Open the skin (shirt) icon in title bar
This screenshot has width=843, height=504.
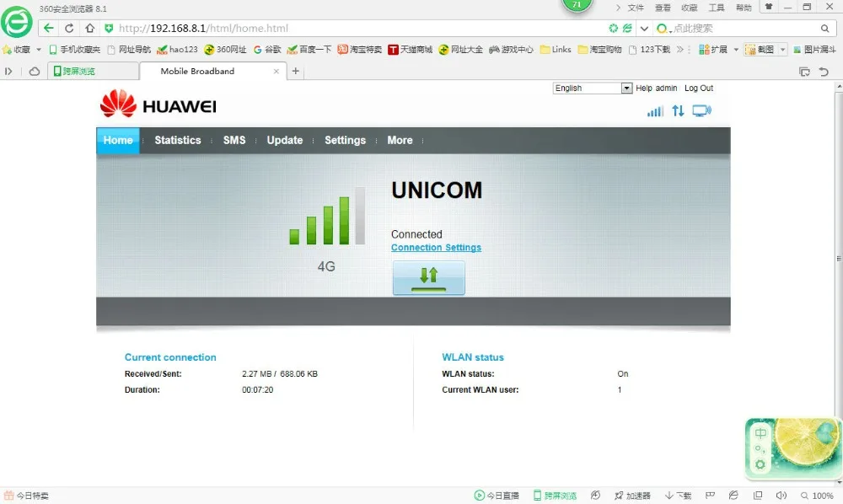[x=769, y=7]
